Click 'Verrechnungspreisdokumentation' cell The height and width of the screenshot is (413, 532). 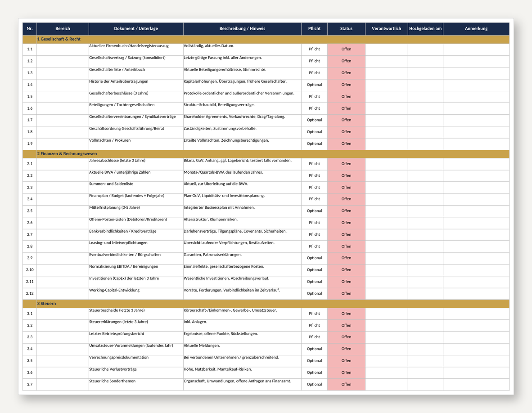[136, 361]
